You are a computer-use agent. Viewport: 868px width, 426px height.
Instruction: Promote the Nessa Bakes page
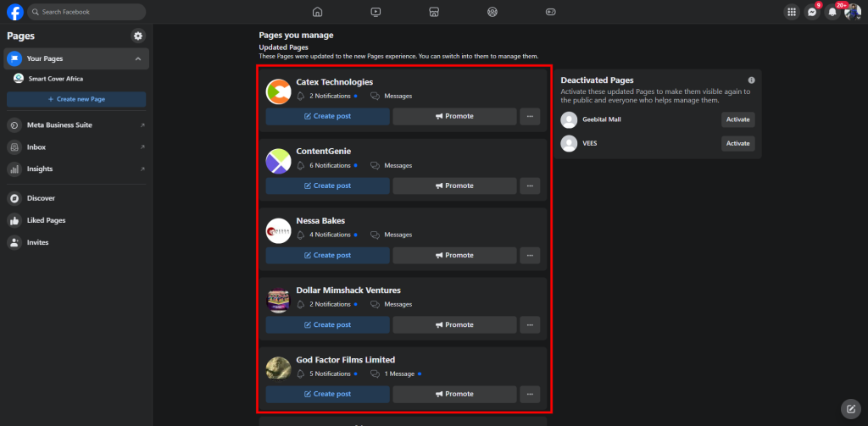coord(454,255)
